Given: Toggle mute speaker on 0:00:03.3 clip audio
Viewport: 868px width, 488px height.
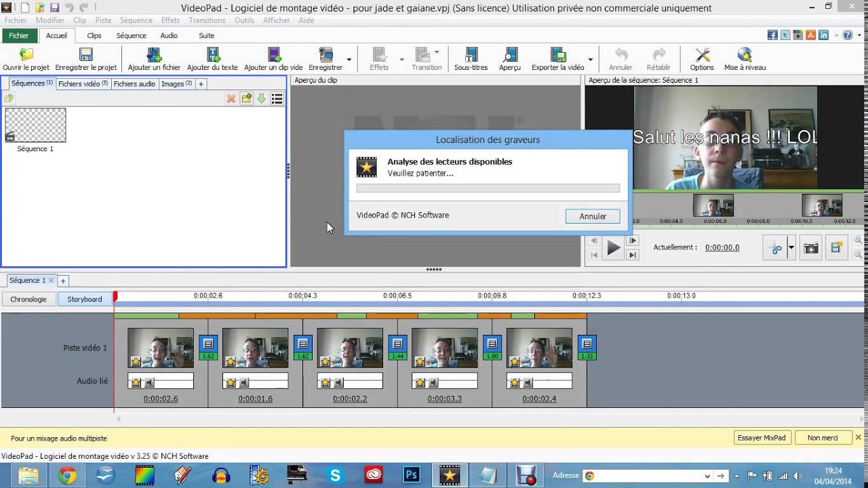Looking at the screenshot, I should click(x=433, y=382).
